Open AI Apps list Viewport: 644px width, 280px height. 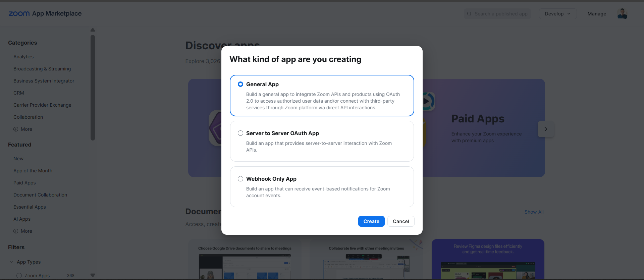22,219
